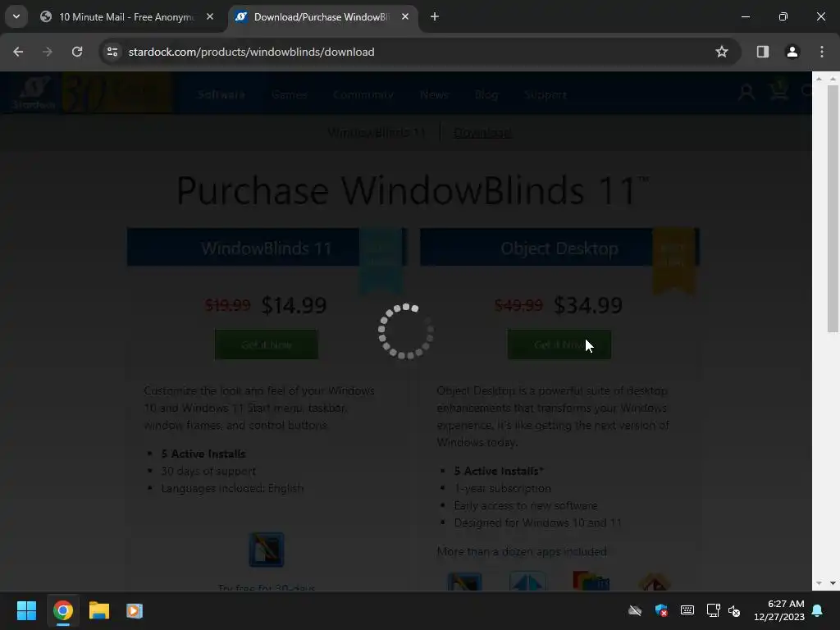840x630 pixels.
Task: Open a new browser tab
Action: pos(435,17)
